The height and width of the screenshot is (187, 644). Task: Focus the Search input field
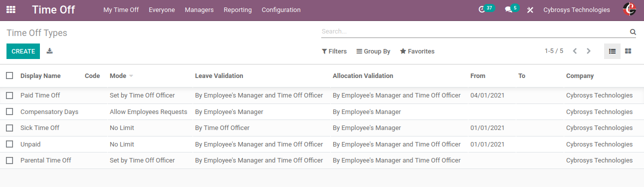click(474, 31)
